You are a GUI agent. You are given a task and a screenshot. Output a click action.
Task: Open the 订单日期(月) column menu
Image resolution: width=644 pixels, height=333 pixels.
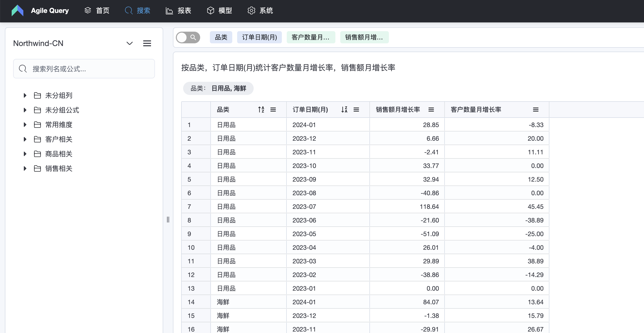[356, 110]
